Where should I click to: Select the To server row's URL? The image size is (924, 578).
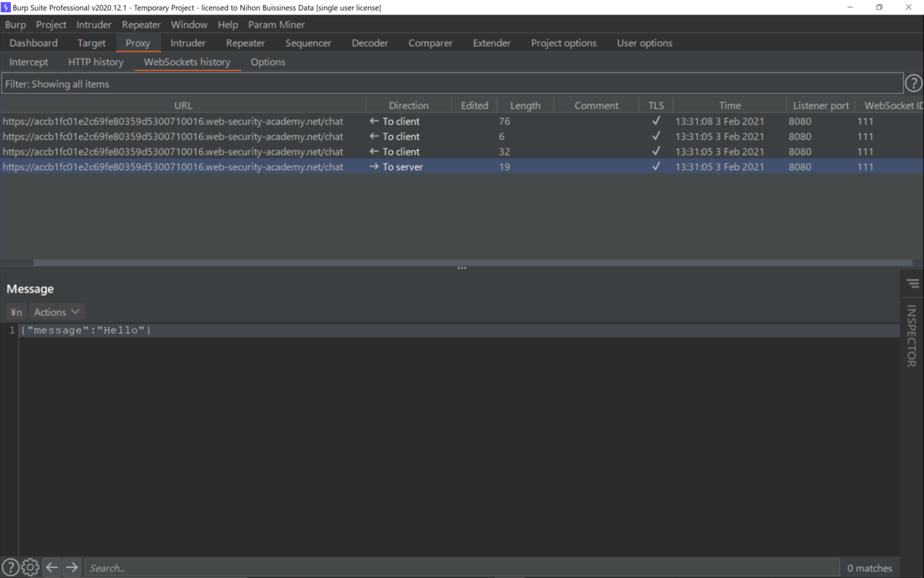[172, 166]
